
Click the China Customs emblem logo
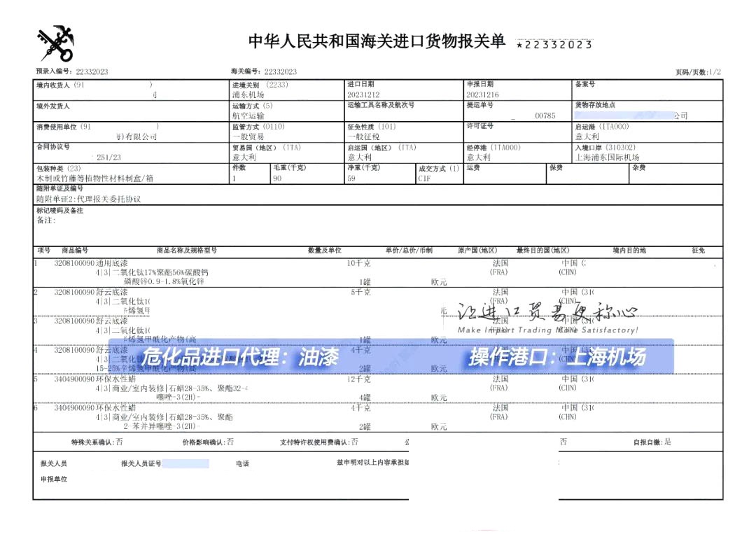(x=55, y=43)
